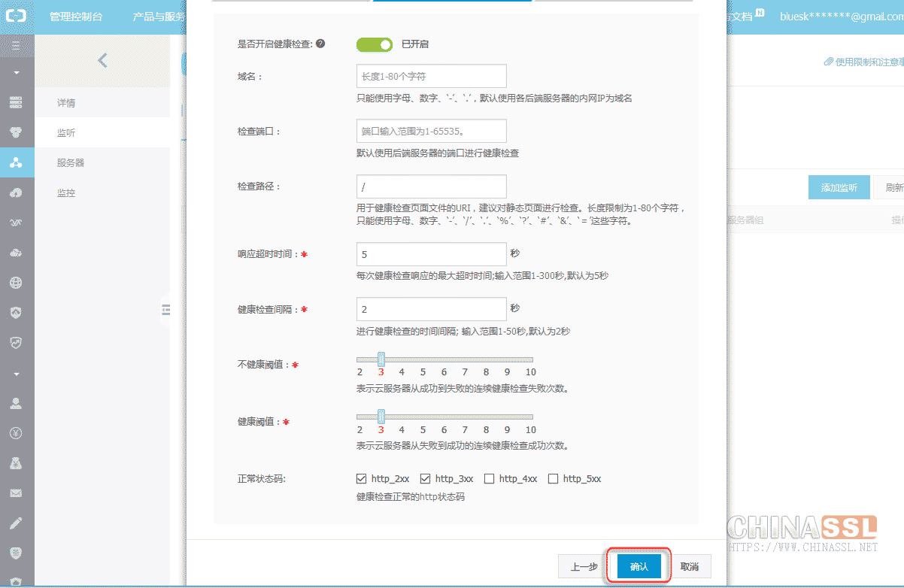Open the 服务器 menu item

(71, 163)
